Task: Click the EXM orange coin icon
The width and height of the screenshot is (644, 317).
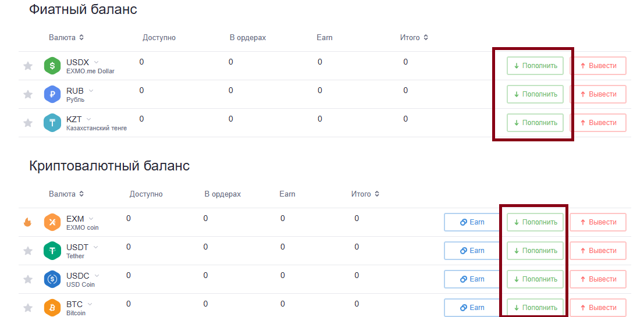Action: tap(52, 222)
